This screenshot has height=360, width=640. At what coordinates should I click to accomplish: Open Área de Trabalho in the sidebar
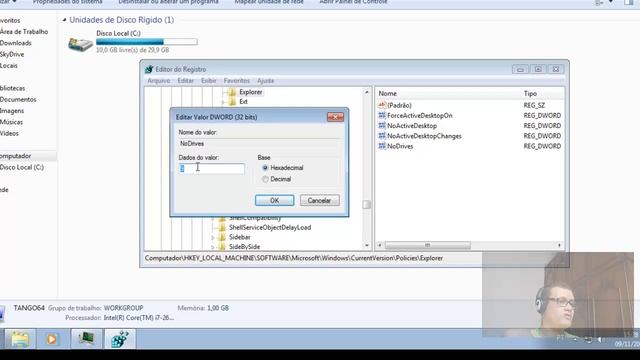point(24,31)
